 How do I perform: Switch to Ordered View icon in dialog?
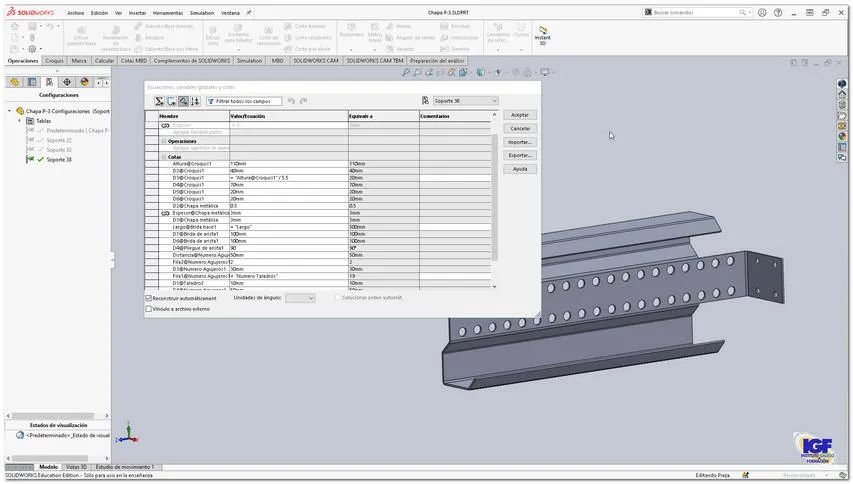(x=195, y=101)
